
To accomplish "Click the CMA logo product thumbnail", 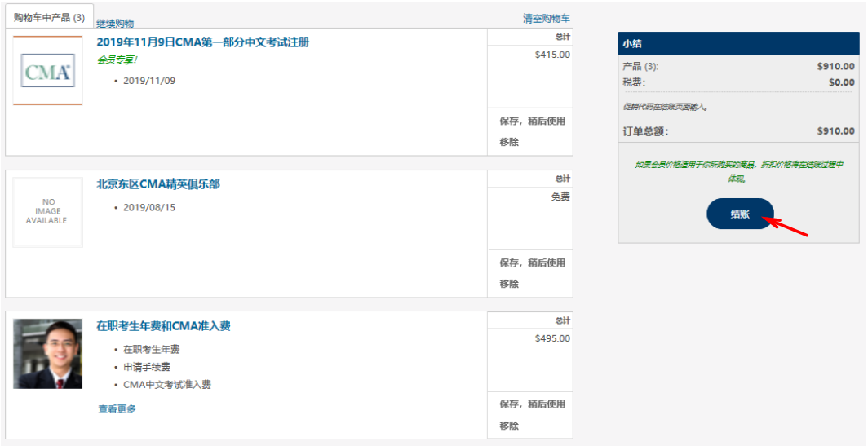I will coord(48,71).
